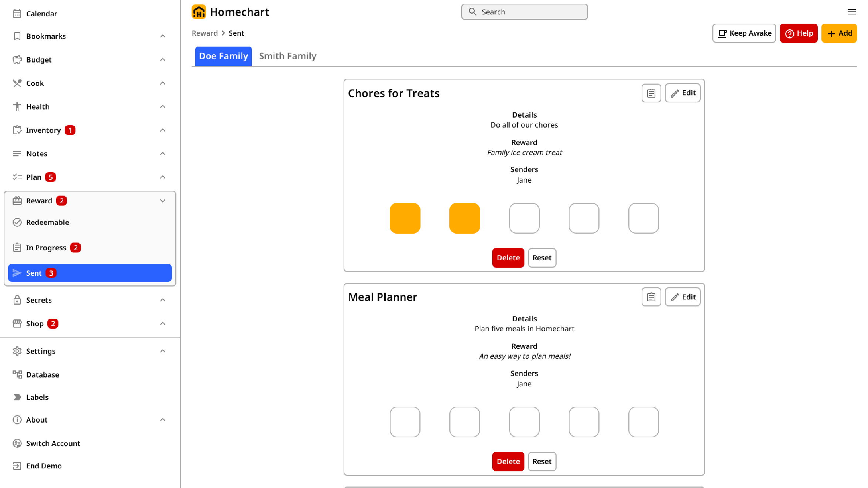Open Database in the sidebar
The height and width of the screenshot is (488, 868).
(43, 375)
